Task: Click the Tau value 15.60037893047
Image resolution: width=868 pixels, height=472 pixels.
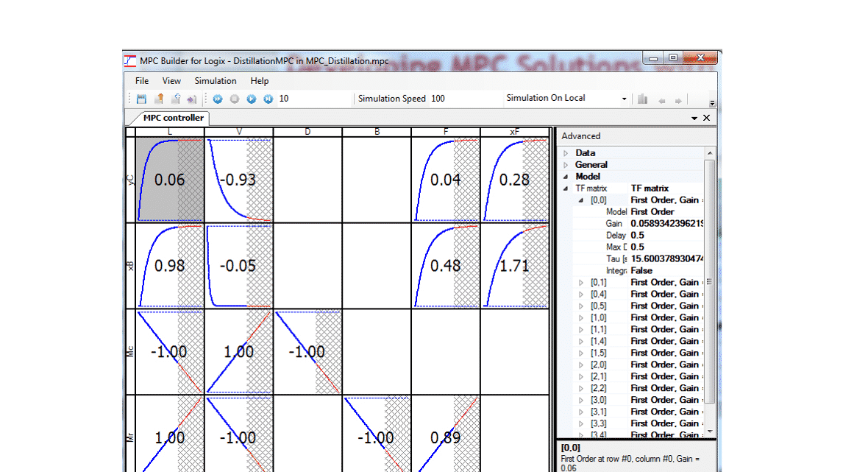Action: coord(666,258)
